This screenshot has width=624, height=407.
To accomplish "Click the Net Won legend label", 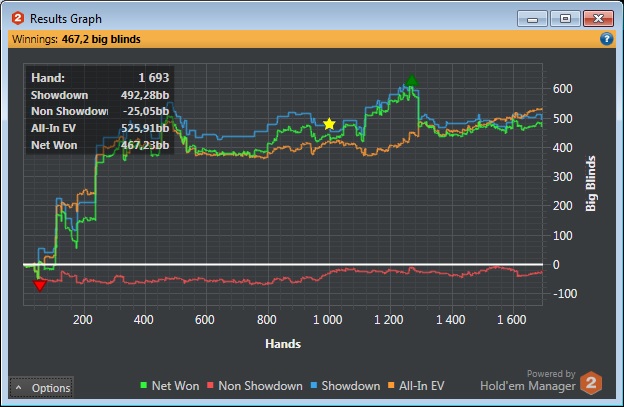I will [x=176, y=386].
